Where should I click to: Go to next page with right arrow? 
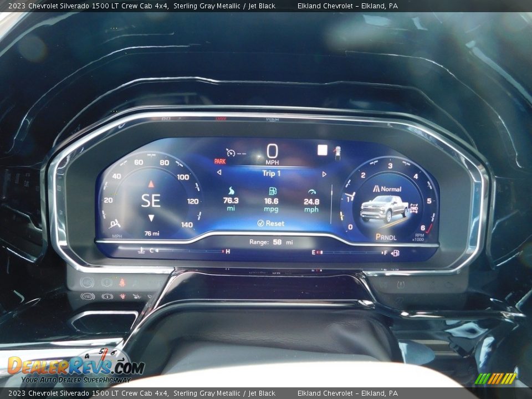click(x=324, y=174)
